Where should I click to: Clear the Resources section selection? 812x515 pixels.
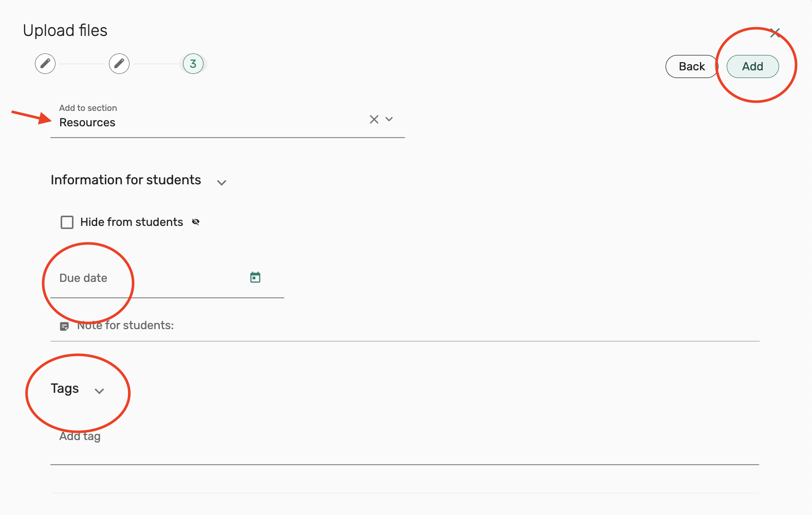[374, 120]
